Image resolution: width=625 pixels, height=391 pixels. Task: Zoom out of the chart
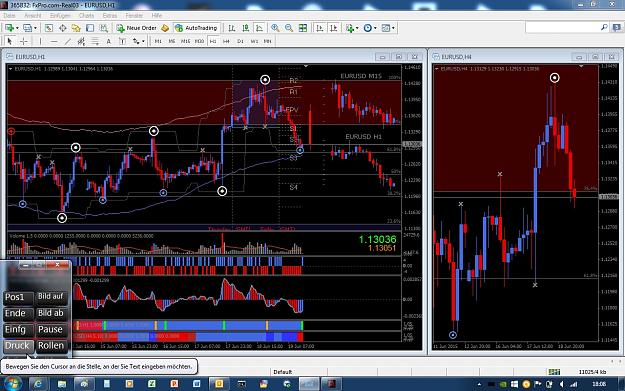click(289, 28)
